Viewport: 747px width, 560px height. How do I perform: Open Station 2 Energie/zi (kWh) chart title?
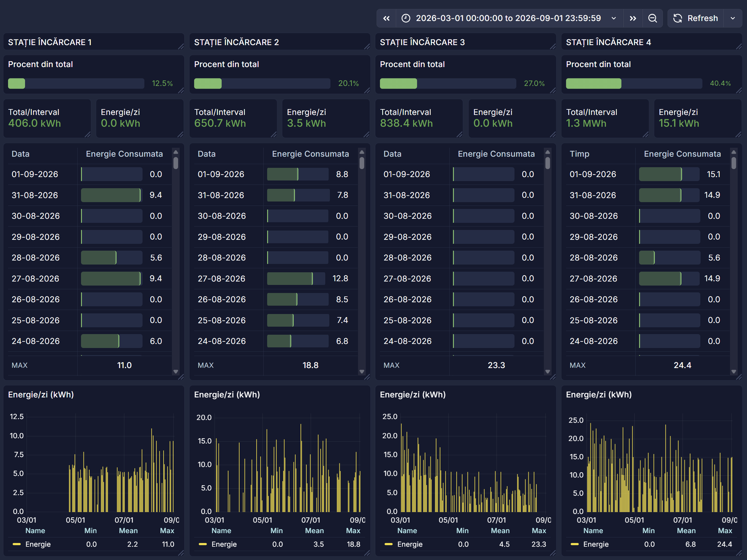227,395
